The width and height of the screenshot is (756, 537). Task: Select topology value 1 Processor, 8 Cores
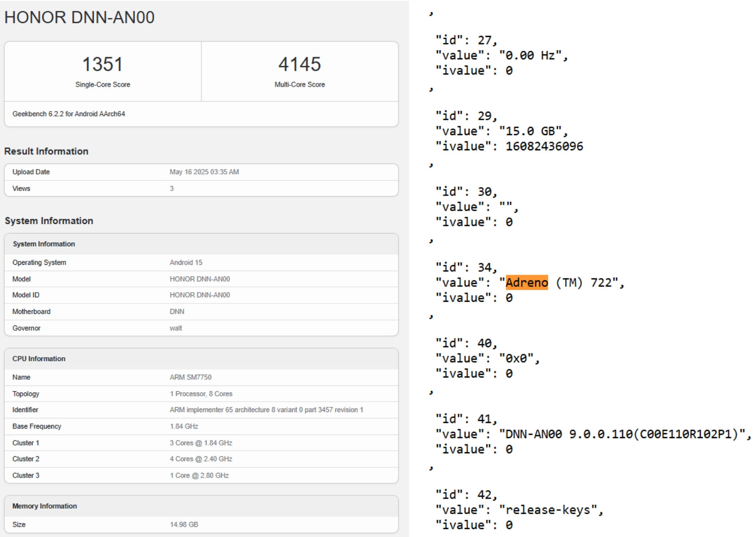(x=201, y=394)
